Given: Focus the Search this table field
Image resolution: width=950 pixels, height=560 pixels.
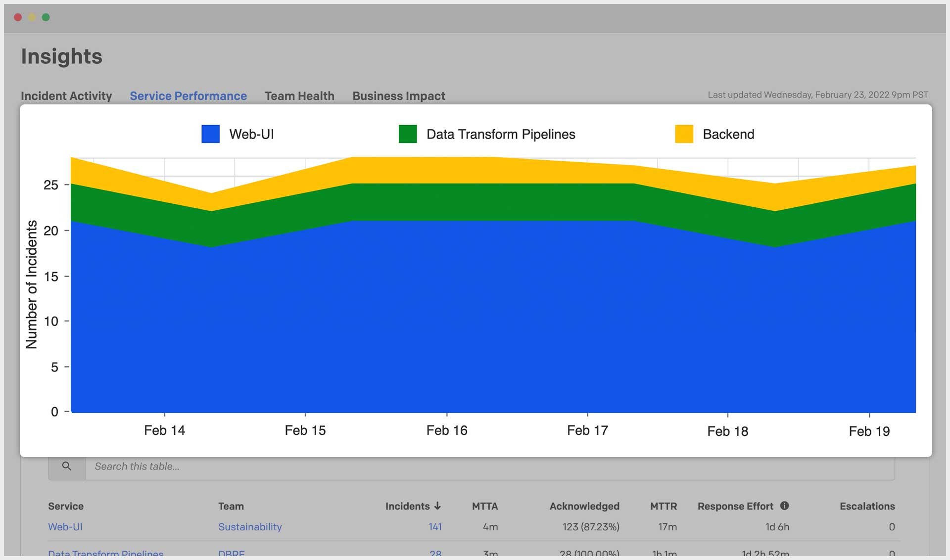Looking at the screenshot, I should pyautogui.click(x=489, y=467).
